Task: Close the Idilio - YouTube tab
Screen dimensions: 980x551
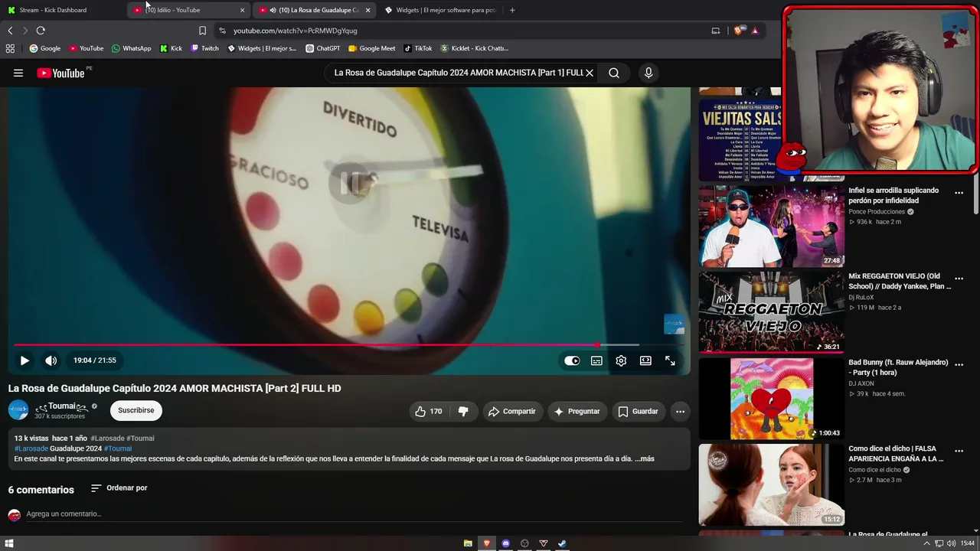Action: click(x=242, y=10)
